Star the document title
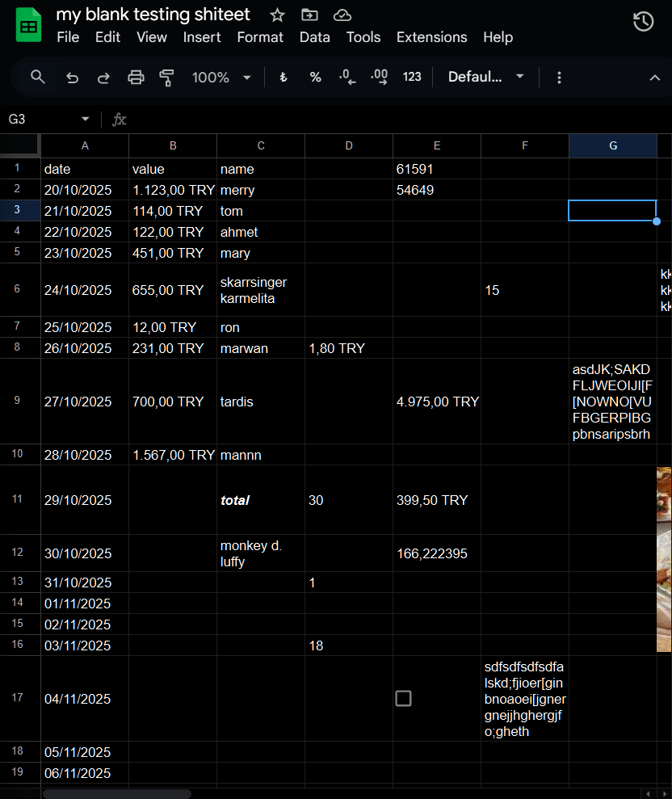The width and height of the screenshot is (672, 799). pos(277,15)
